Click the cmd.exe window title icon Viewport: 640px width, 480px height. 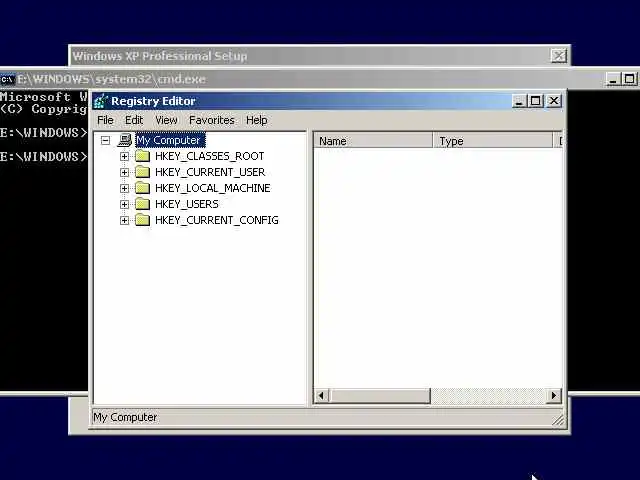click(7, 79)
